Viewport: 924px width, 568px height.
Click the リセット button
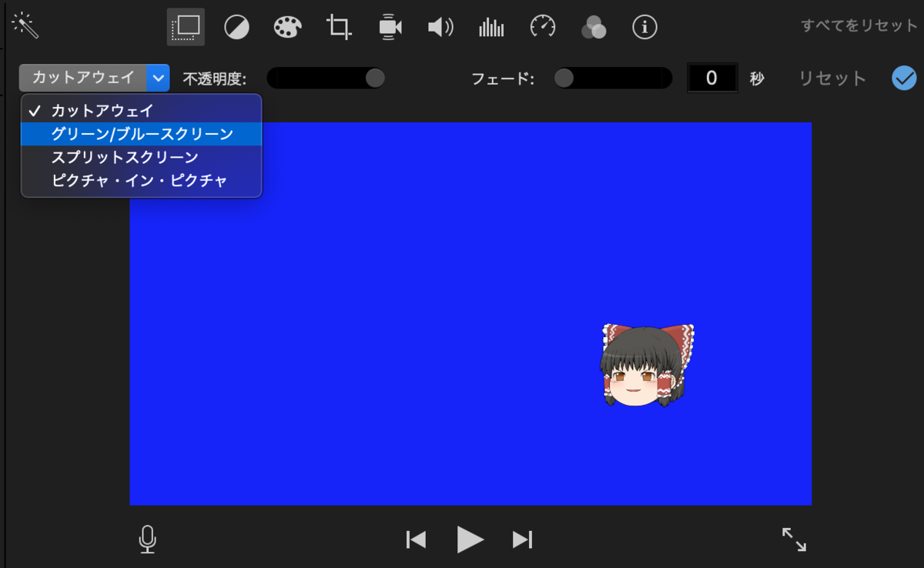[x=832, y=78]
